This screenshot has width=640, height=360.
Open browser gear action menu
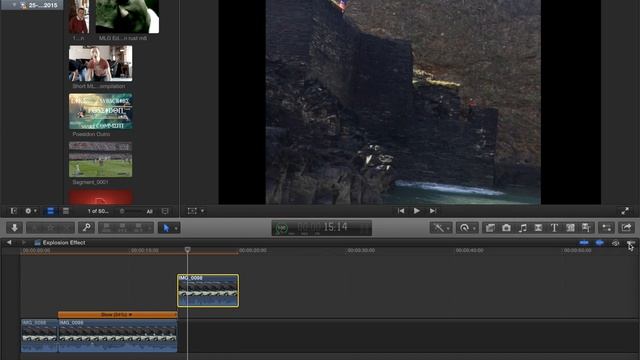(31, 211)
